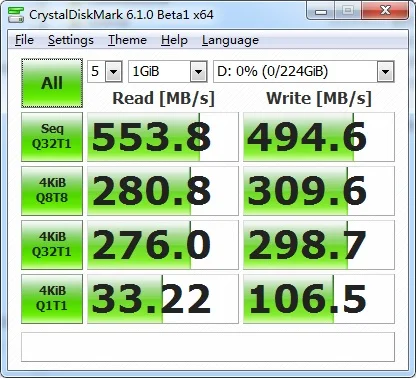Click the 4KiB Q8T8 write result 309.6
The width and height of the screenshot is (420, 379).
click(x=319, y=191)
